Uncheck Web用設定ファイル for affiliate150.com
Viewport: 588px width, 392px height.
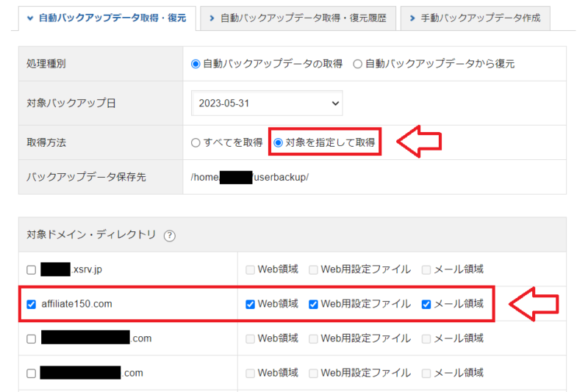coord(313,304)
